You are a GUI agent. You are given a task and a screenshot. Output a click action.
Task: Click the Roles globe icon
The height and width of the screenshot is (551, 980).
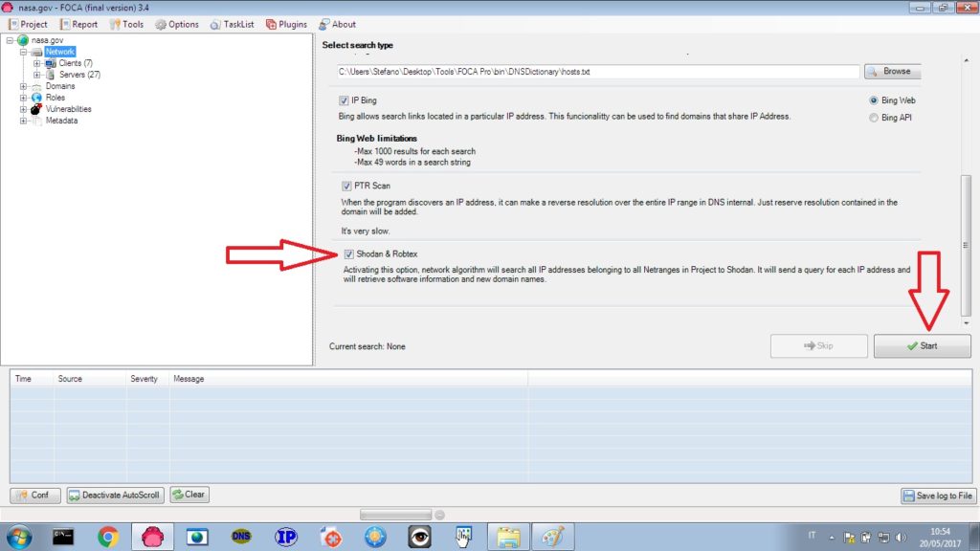(x=37, y=98)
